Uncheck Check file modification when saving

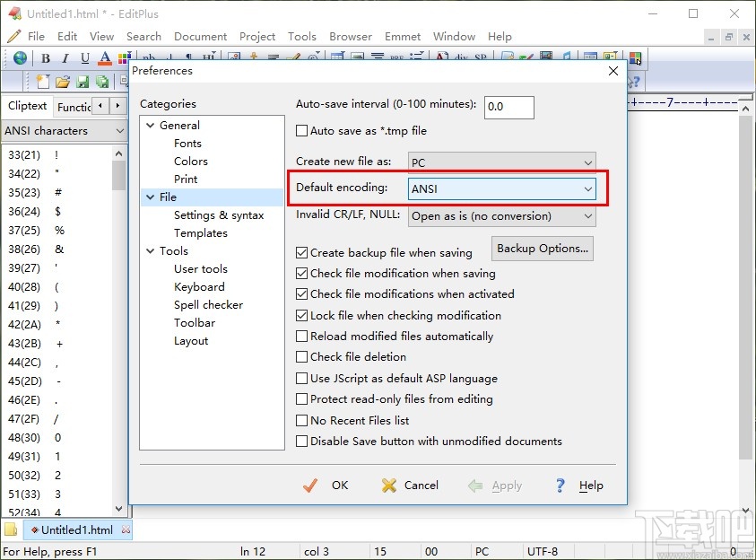coord(302,274)
